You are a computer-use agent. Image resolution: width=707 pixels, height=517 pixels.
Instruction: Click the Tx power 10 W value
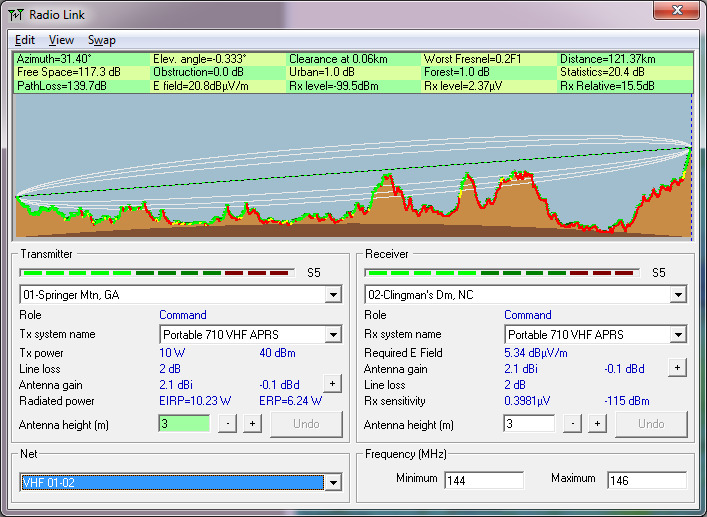coord(172,353)
